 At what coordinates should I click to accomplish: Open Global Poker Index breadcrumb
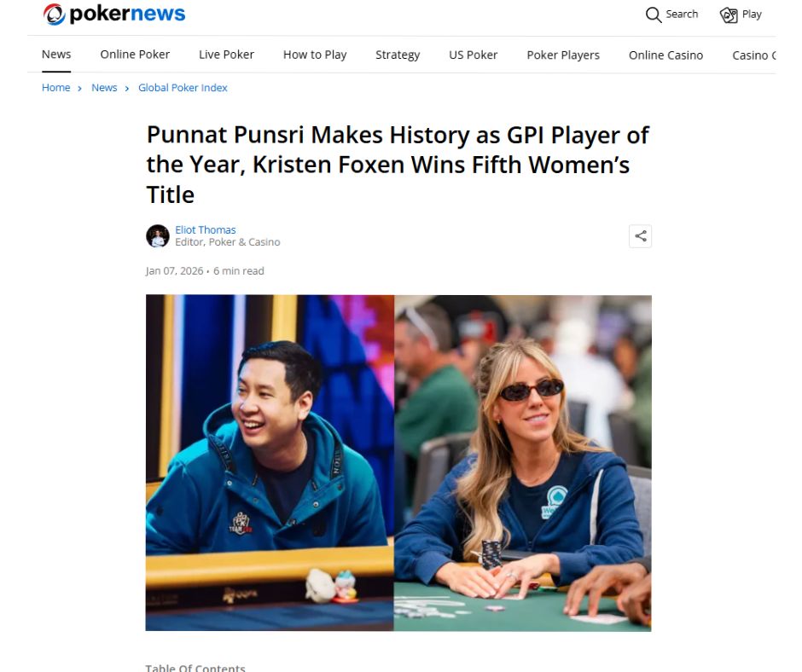(x=183, y=88)
